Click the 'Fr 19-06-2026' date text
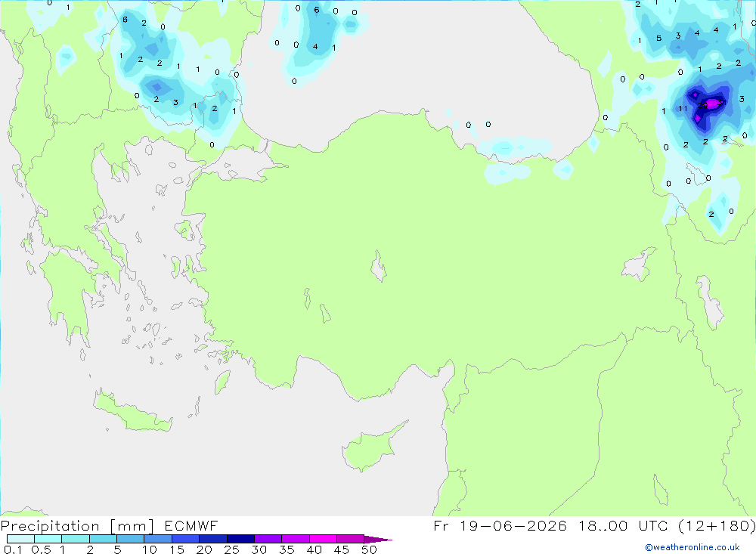The height and width of the screenshot is (554, 756). (x=500, y=525)
